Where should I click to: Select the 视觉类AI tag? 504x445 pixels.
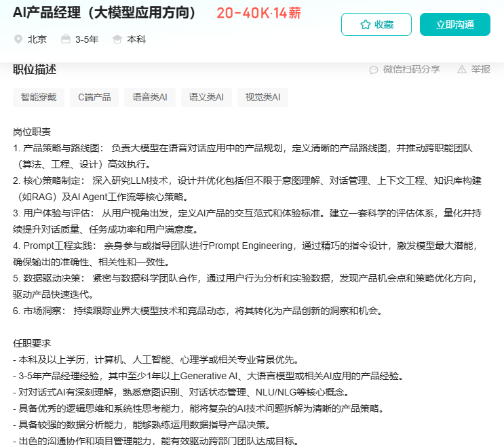[x=263, y=98]
